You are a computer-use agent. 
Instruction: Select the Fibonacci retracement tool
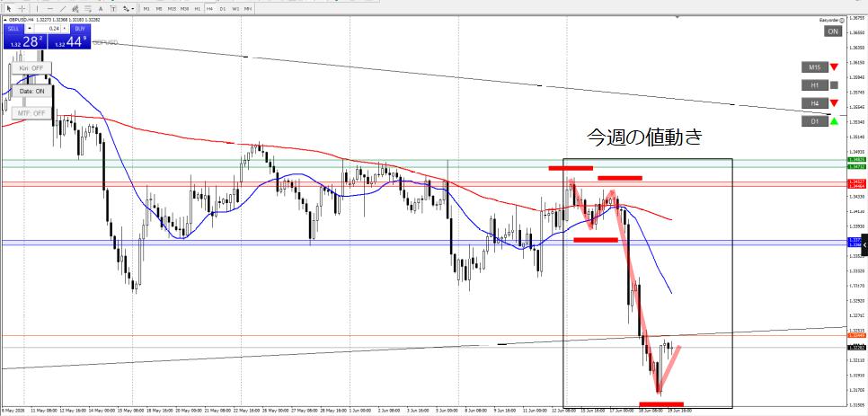88,8
